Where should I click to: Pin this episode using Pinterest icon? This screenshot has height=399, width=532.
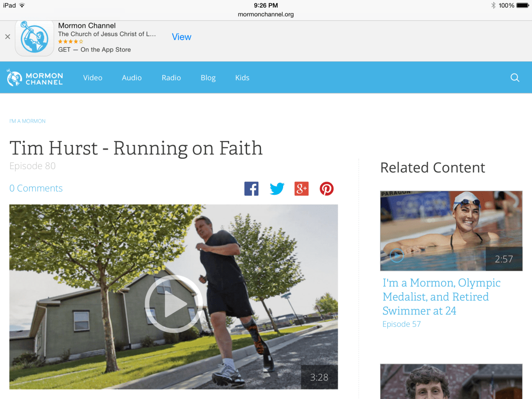coord(326,188)
